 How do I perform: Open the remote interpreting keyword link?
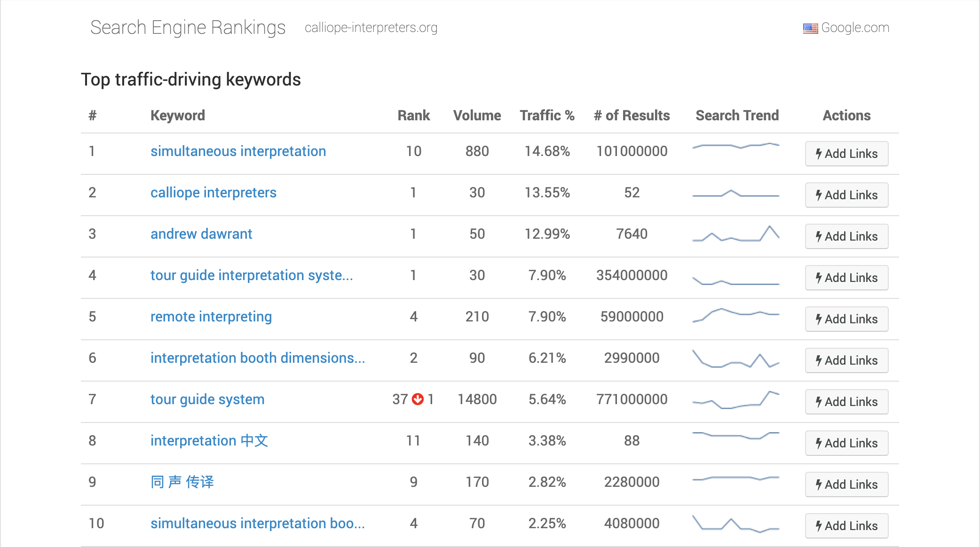(211, 317)
